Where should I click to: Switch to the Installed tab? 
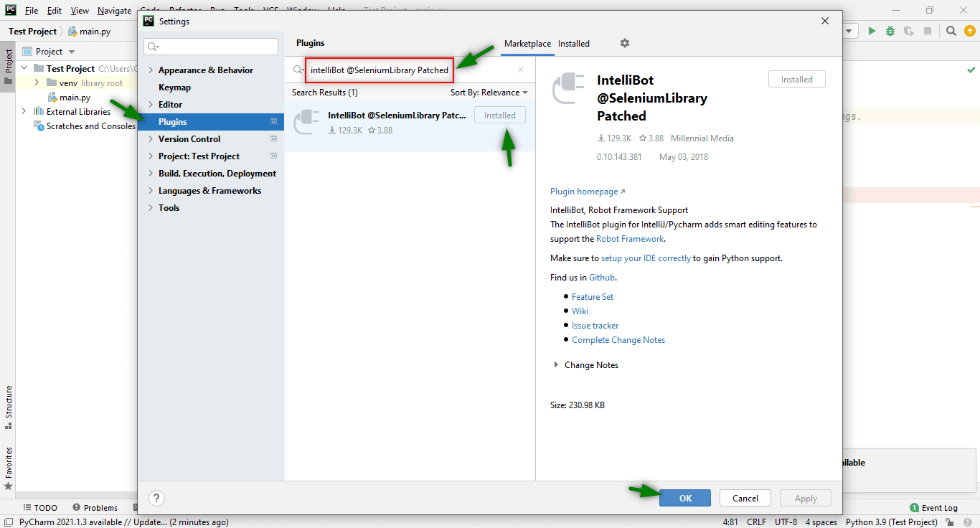[573, 44]
